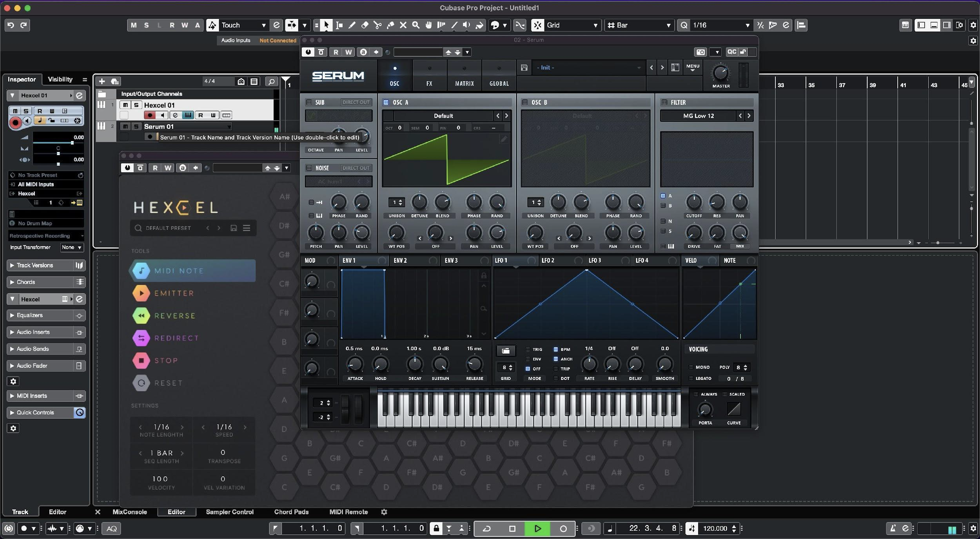Select the Hexcel MIDI NOTE tool button

[192, 271]
